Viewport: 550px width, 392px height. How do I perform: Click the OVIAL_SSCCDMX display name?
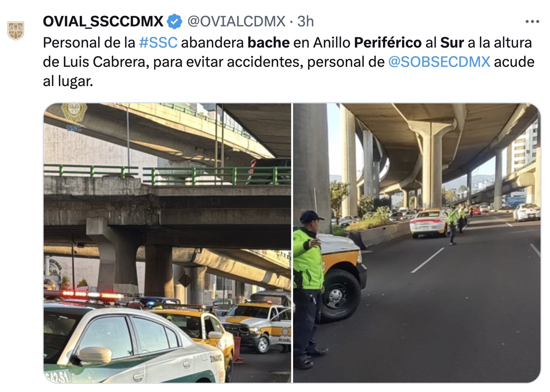point(103,21)
